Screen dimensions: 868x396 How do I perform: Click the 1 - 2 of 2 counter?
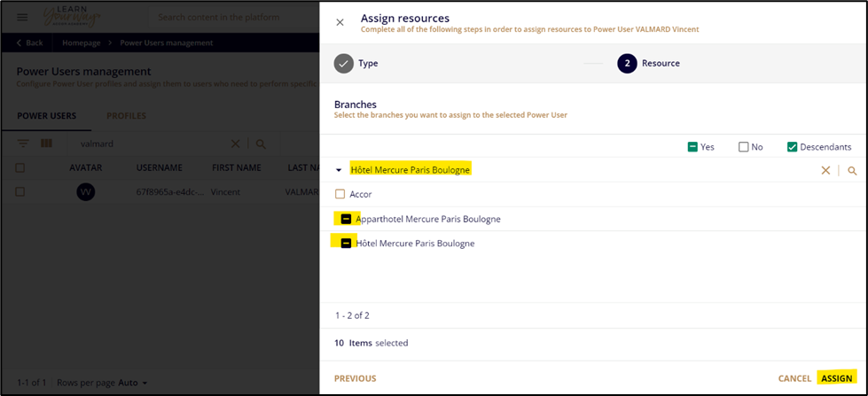click(x=352, y=315)
